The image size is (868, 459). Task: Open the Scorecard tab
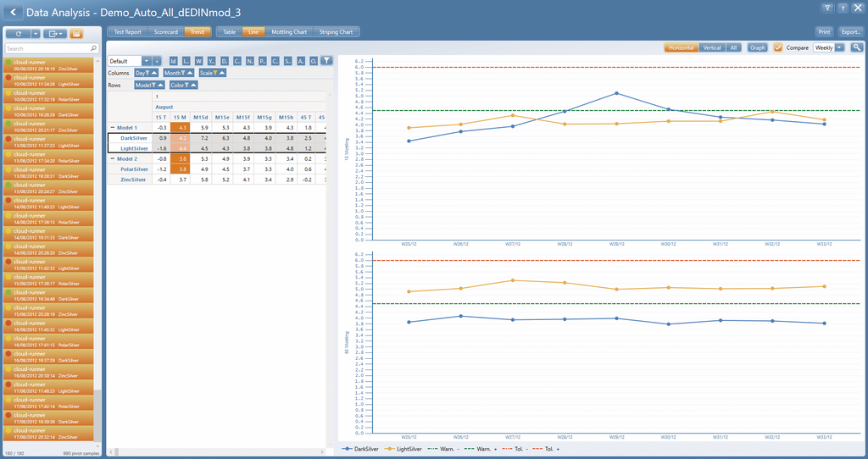click(x=166, y=32)
